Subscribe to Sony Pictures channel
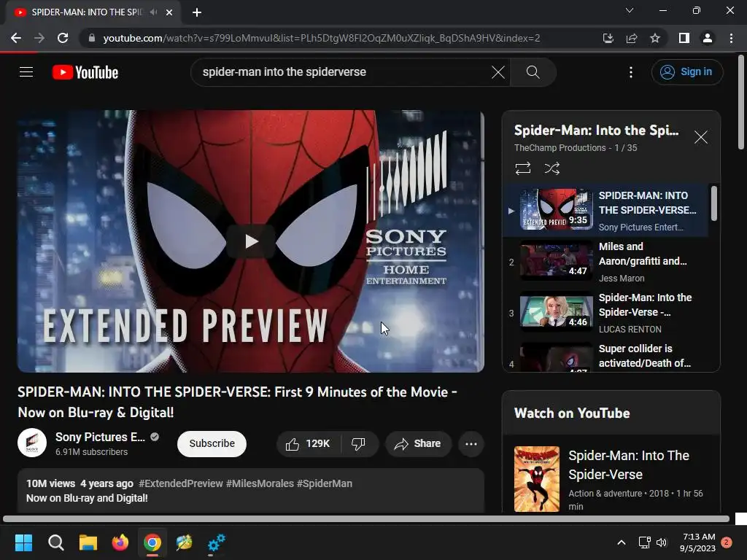The width and height of the screenshot is (747, 560). click(x=212, y=444)
